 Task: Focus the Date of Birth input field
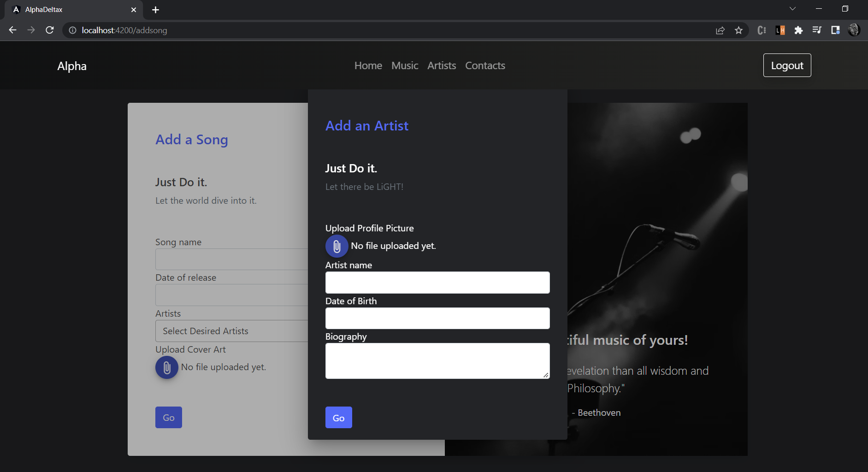[437, 319]
